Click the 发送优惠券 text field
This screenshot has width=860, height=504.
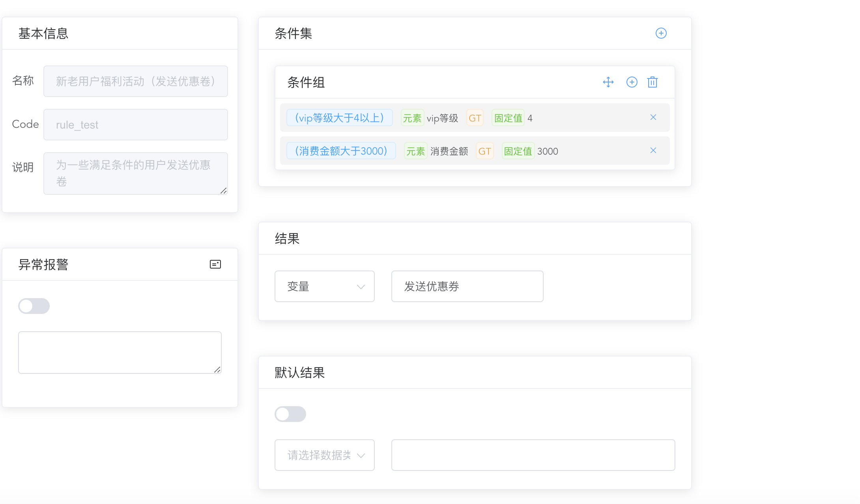pos(467,286)
